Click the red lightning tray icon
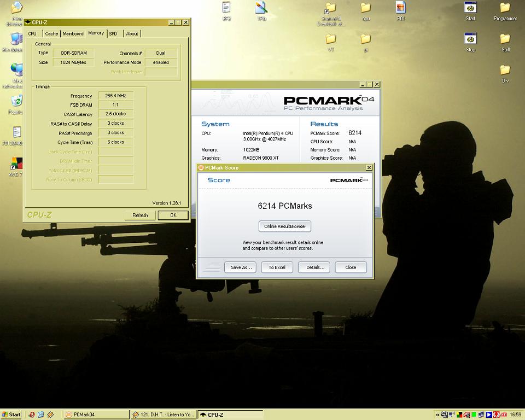The image size is (525, 420). (x=496, y=415)
